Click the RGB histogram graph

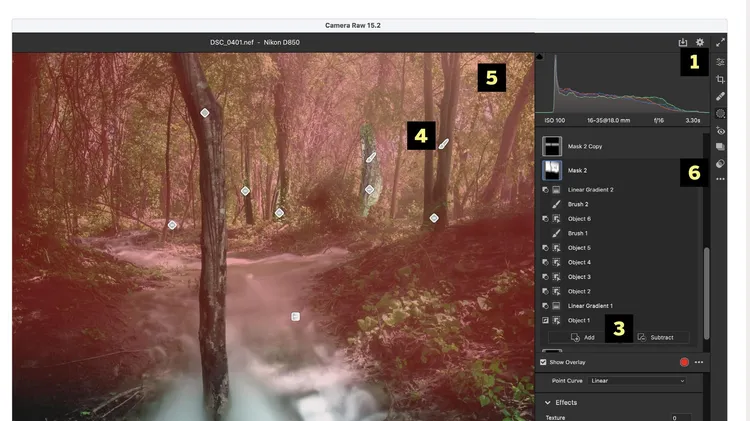tap(622, 83)
